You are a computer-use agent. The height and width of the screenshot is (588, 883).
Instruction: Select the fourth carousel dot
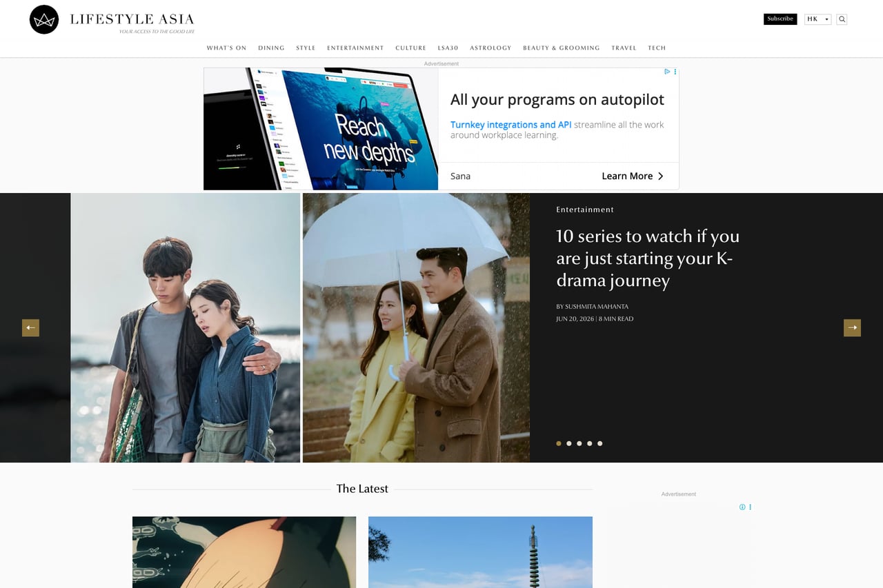pos(590,443)
